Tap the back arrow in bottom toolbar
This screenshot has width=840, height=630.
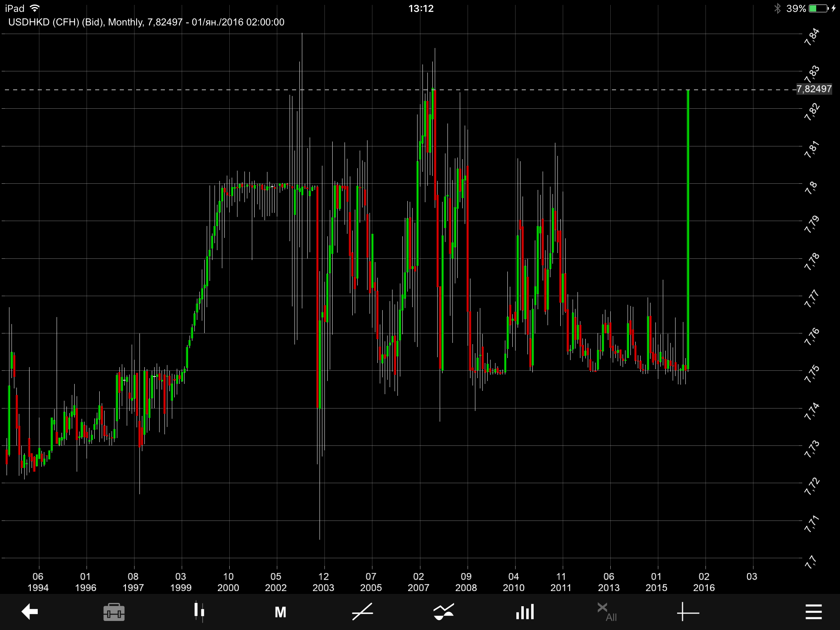[x=30, y=612]
